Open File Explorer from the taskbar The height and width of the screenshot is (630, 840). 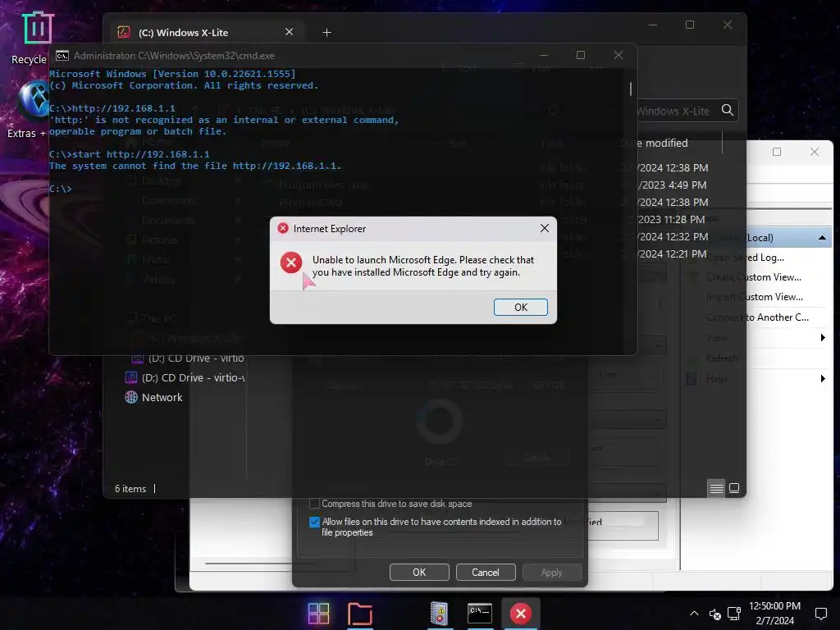[360, 614]
